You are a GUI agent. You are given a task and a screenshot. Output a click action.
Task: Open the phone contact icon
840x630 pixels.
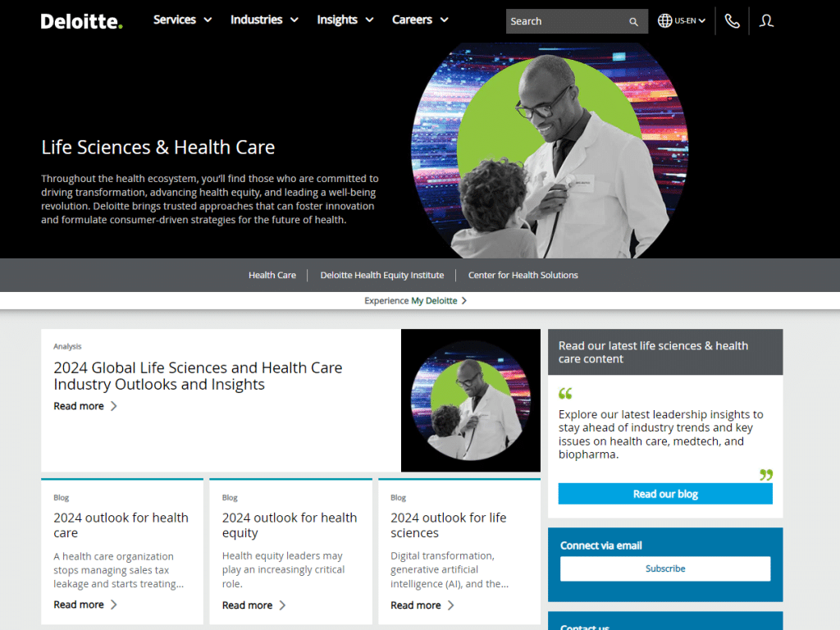click(732, 21)
